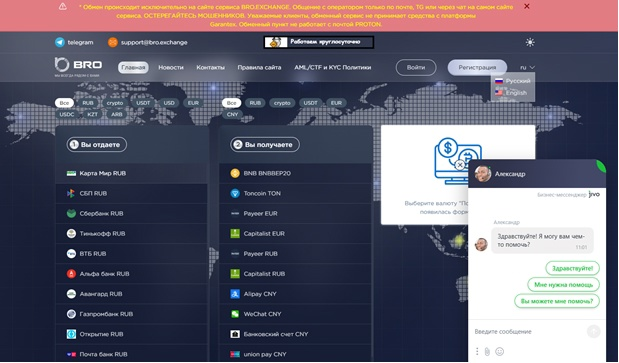Open the chat three-dots options menu
This screenshot has width=619, height=363.
[x=477, y=351]
